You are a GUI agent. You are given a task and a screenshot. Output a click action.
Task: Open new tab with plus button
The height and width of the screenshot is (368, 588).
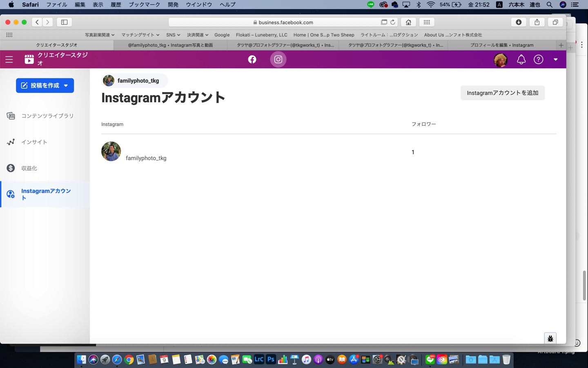coord(561,45)
